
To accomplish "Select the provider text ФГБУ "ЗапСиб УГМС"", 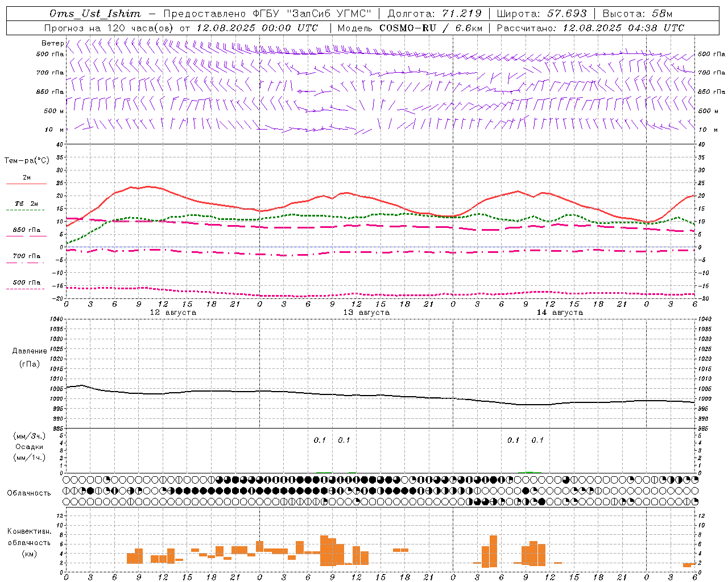I will [x=312, y=14].
